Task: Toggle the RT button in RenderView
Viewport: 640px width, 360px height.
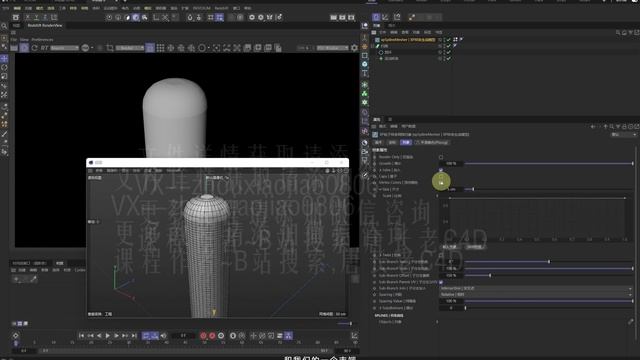Action: click(44, 48)
